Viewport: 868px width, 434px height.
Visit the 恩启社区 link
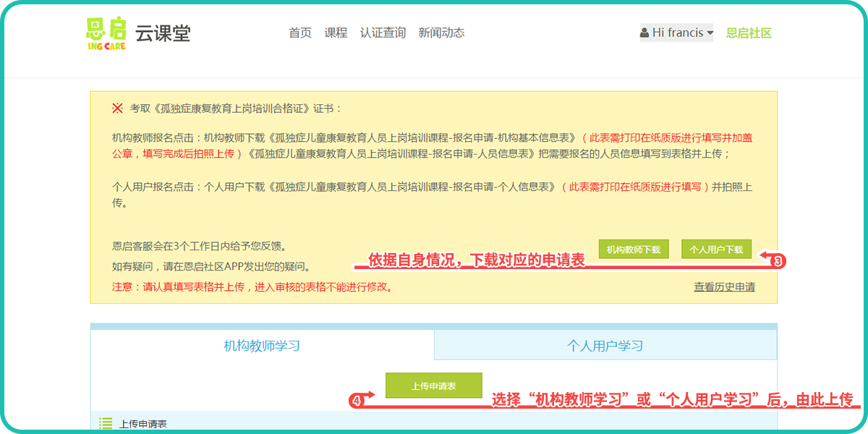point(749,33)
